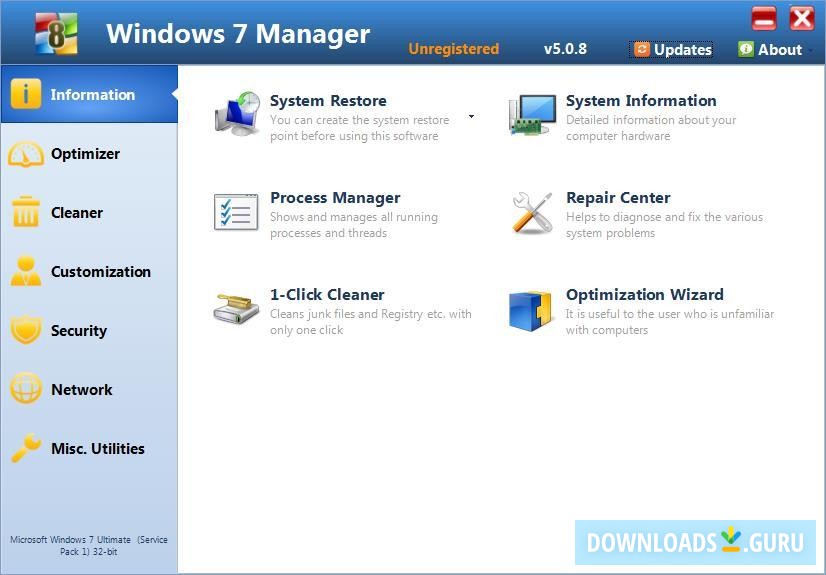
Task: Click the Updates button text
Action: point(683,49)
